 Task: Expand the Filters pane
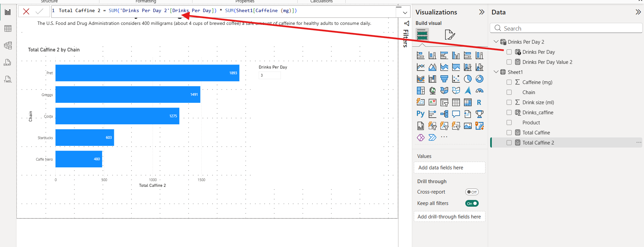406,23
